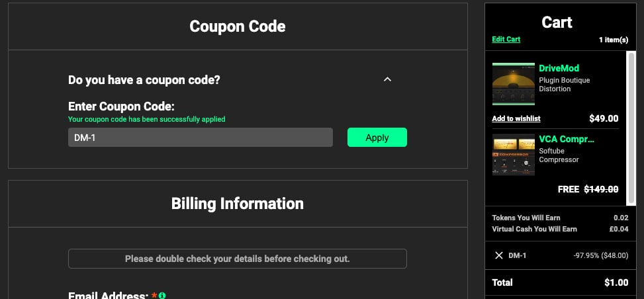
Task: Click the 'Do you have a coupon code?' heading
Action: point(144,79)
